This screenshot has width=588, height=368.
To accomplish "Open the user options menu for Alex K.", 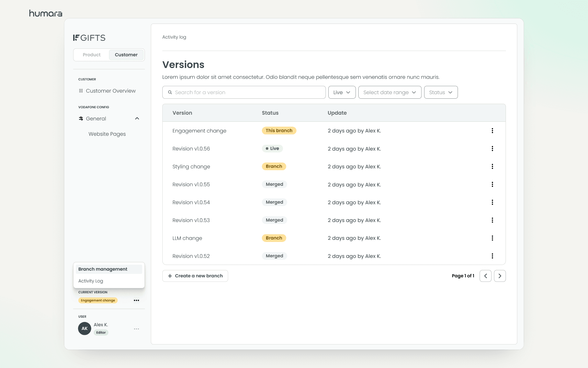I will [136, 329].
